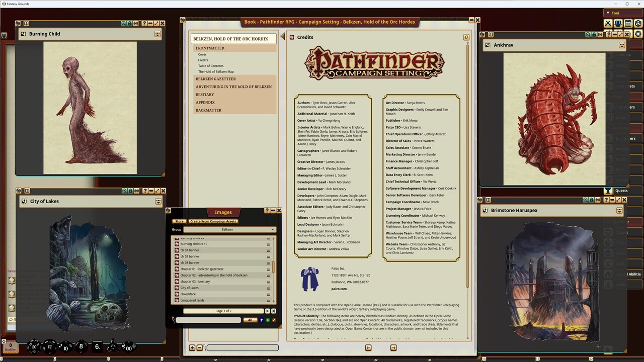Roll the percentile 00 die
This screenshot has width=644, height=362.
pos(128,347)
